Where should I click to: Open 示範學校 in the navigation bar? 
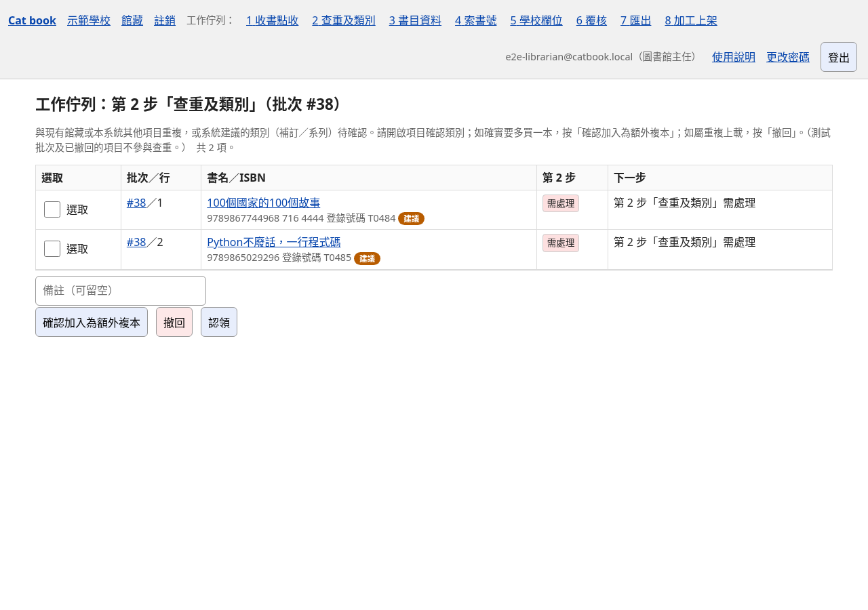pyautogui.click(x=89, y=20)
